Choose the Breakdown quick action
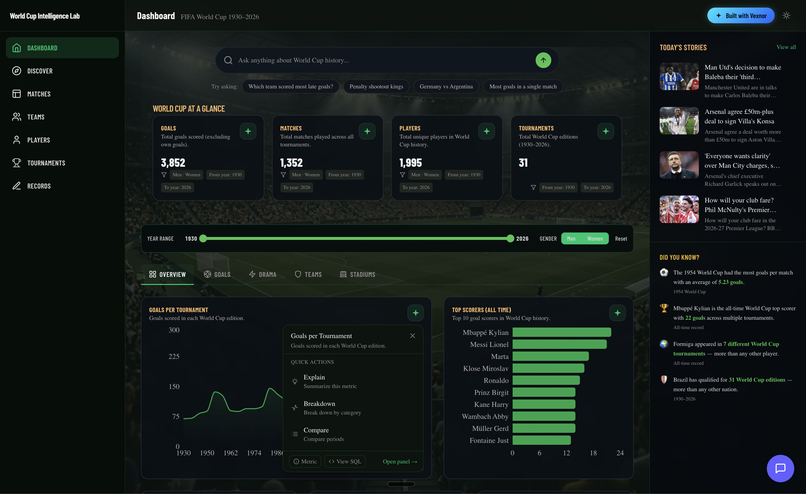This screenshot has width=806, height=494. coord(354,408)
